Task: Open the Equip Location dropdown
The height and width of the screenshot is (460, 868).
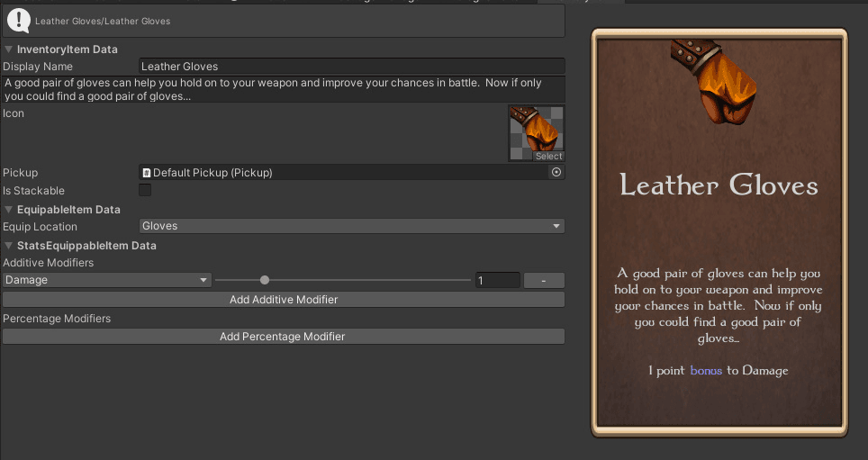Action: coord(351,227)
